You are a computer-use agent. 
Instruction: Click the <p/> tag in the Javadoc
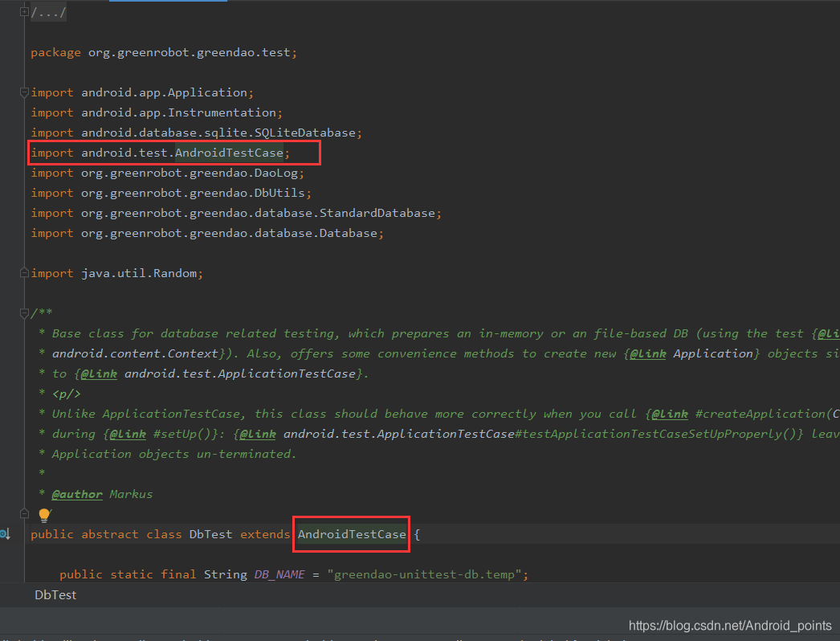click(67, 394)
